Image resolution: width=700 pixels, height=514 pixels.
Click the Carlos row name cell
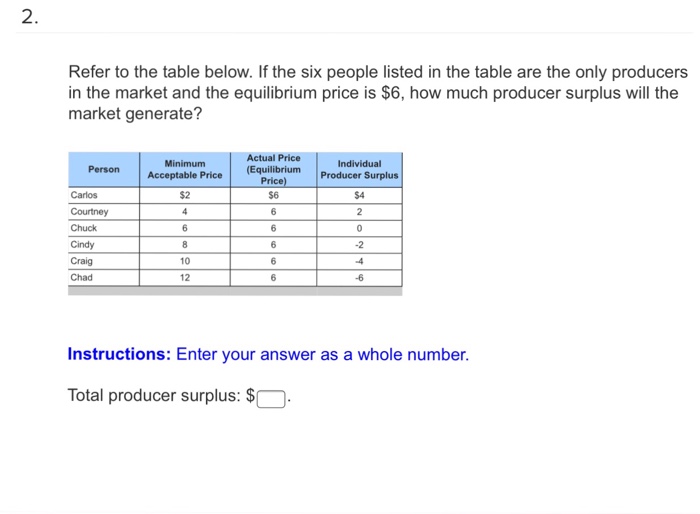tap(104, 195)
